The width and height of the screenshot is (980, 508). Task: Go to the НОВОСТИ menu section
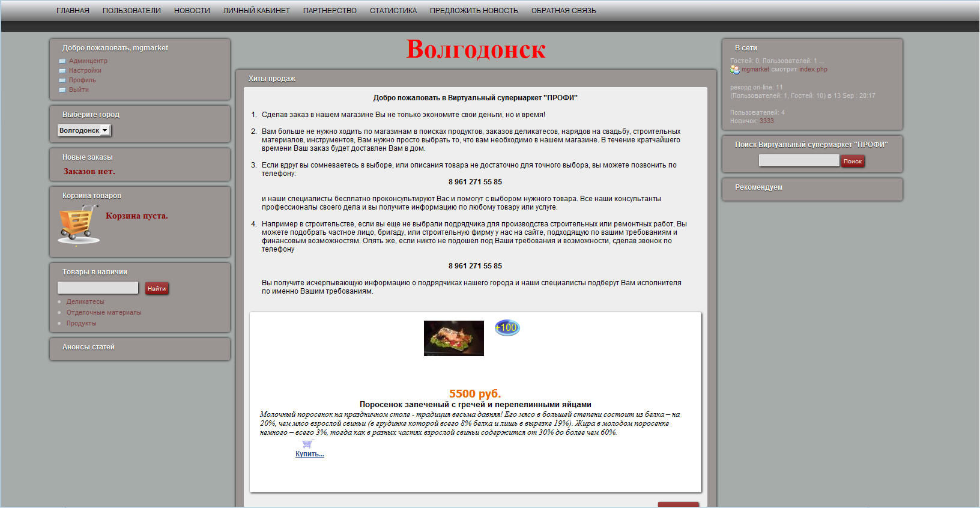(192, 11)
